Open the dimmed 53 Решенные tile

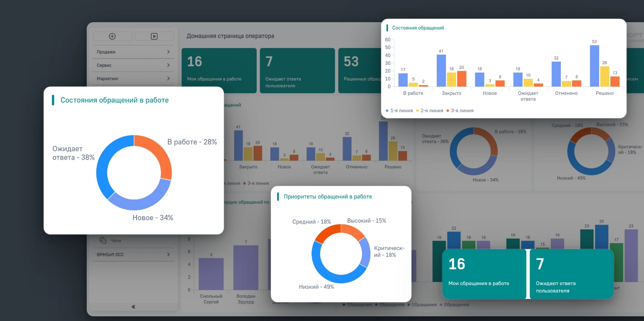point(360,71)
